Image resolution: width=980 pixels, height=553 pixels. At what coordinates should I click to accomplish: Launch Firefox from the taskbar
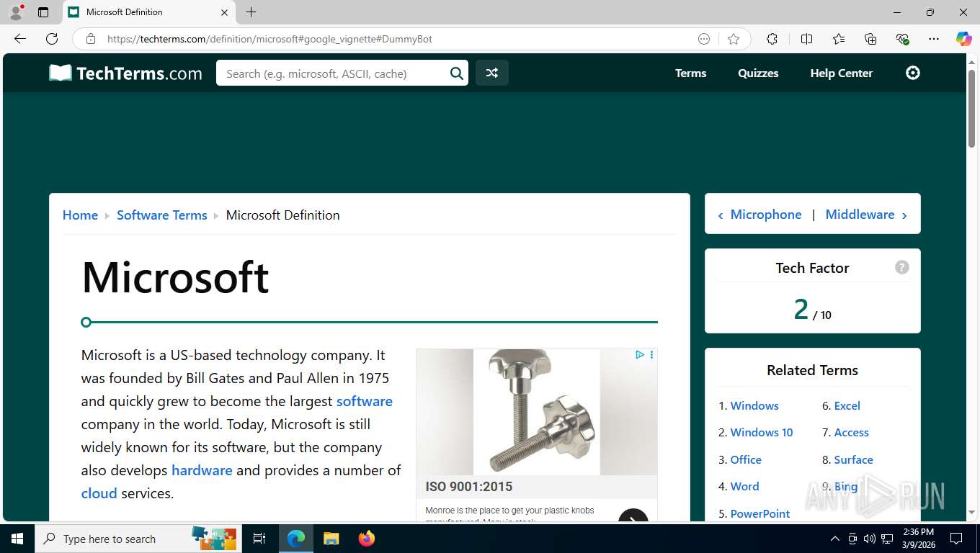pos(367,539)
